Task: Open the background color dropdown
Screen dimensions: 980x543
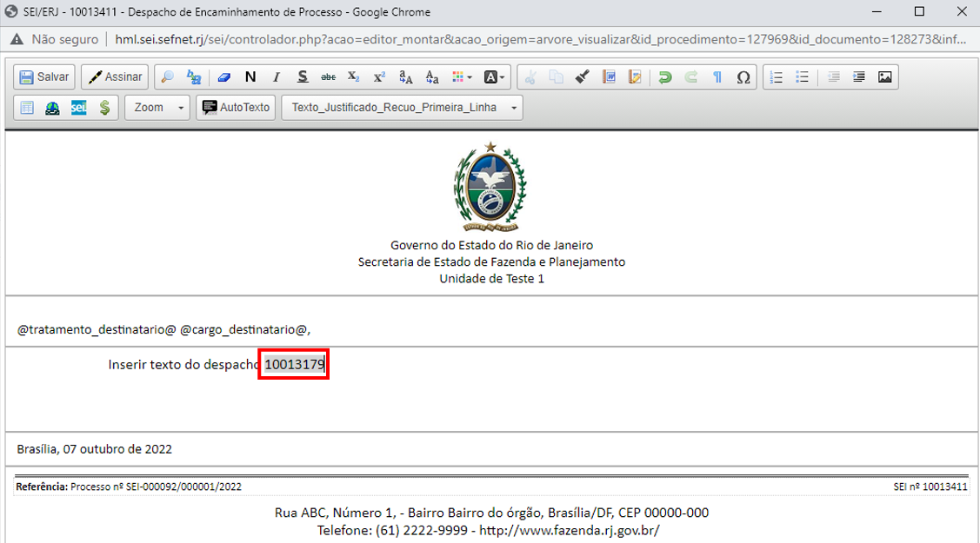Action: [495, 77]
